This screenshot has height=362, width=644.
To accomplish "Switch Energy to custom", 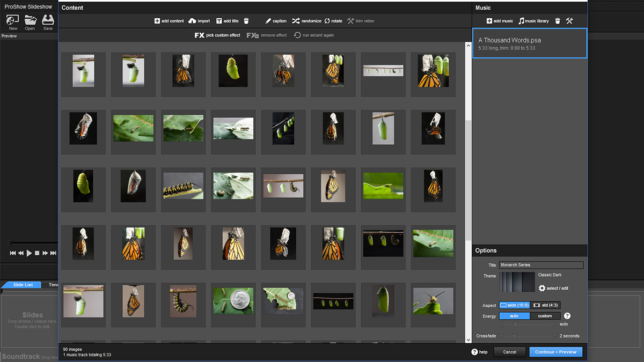I will click(545, 316).
